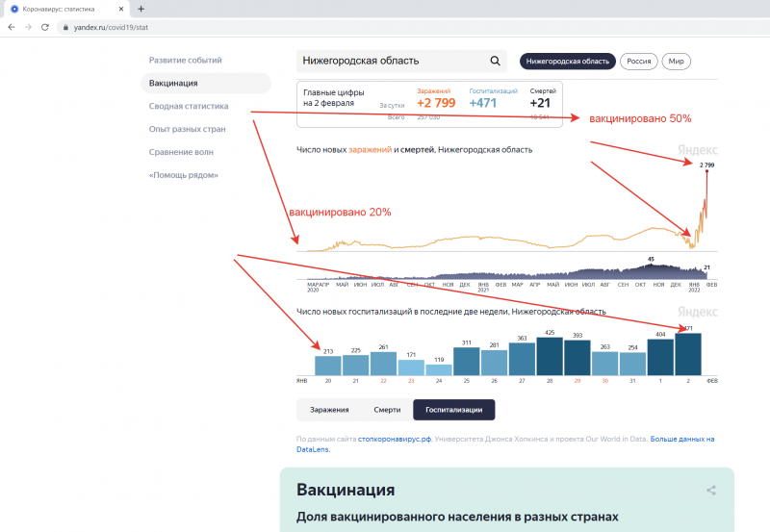The width and height of the screenshot is (770, 532).
Task: Select the Госпитализации tab
Action: (453, 410)
